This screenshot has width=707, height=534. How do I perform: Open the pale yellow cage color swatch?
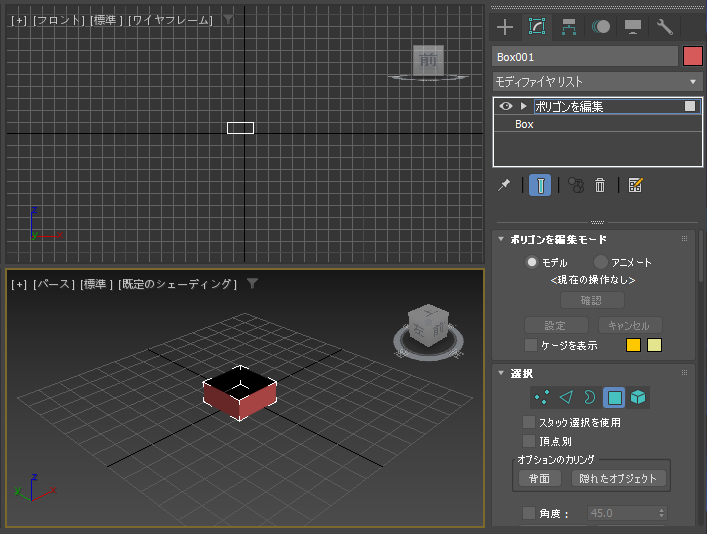pos(654,345)
